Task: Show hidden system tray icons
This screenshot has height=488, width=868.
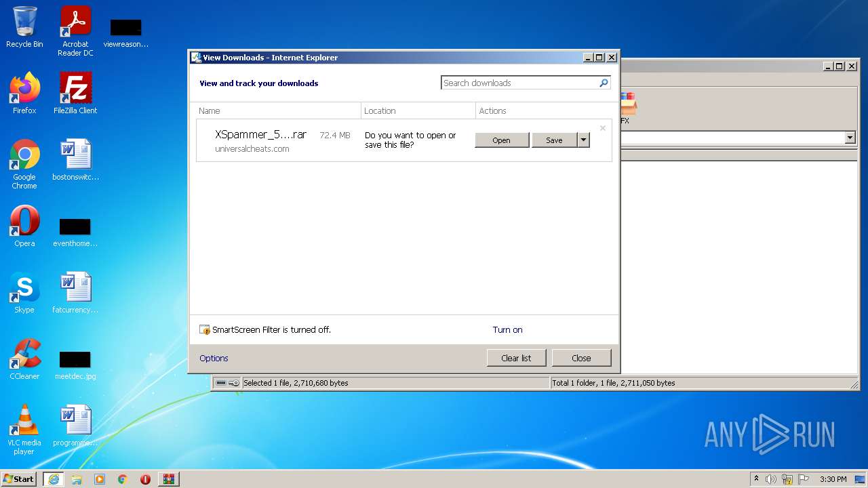Action: (756, 479)
